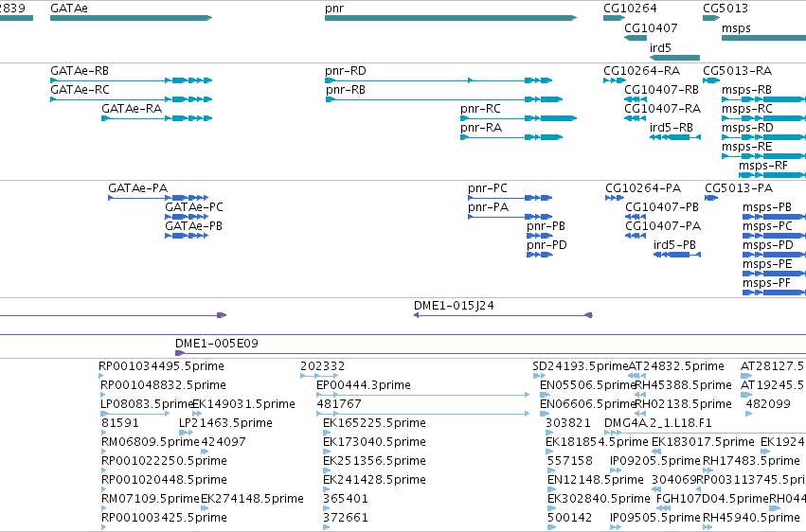Open EST label EK165225.5prime
Image resolution: width=806 pixels, height=532 pixels.
(x=374, y=423)
